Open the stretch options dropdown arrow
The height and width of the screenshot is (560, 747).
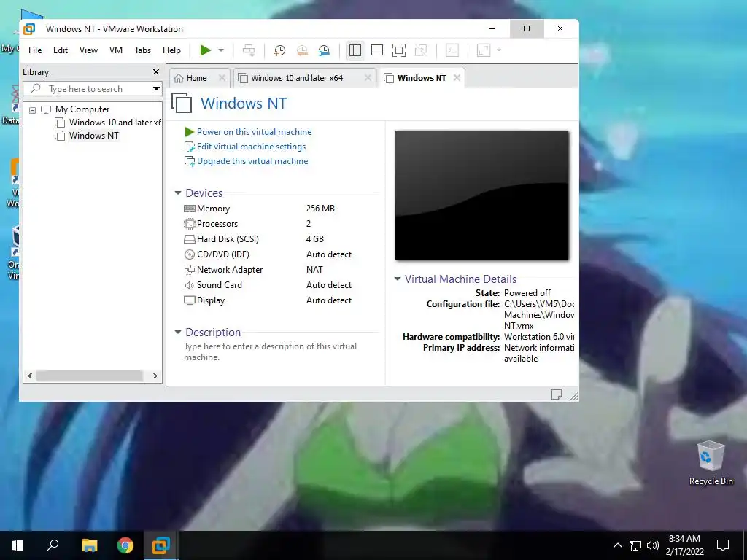(x=499, y=50)
